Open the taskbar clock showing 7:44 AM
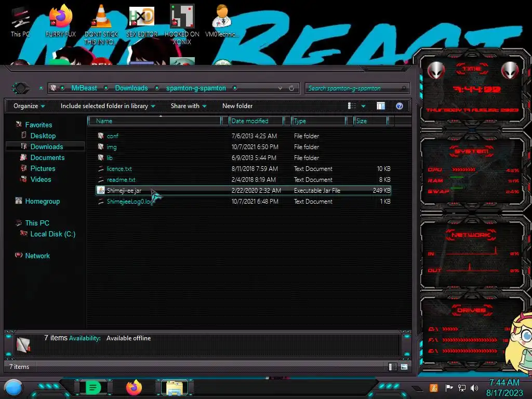The width and height of the screenshot is (532, 399). (504, 388)
